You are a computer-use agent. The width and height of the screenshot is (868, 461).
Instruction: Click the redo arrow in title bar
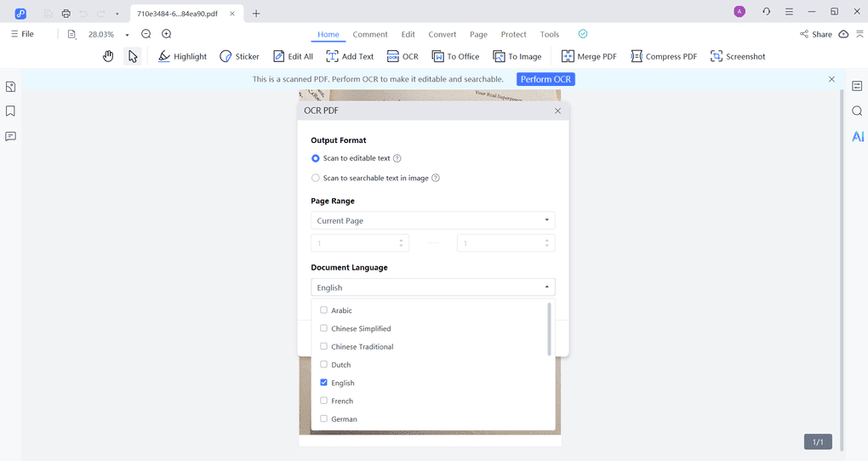pyautogui.click(x=100, y=14)
